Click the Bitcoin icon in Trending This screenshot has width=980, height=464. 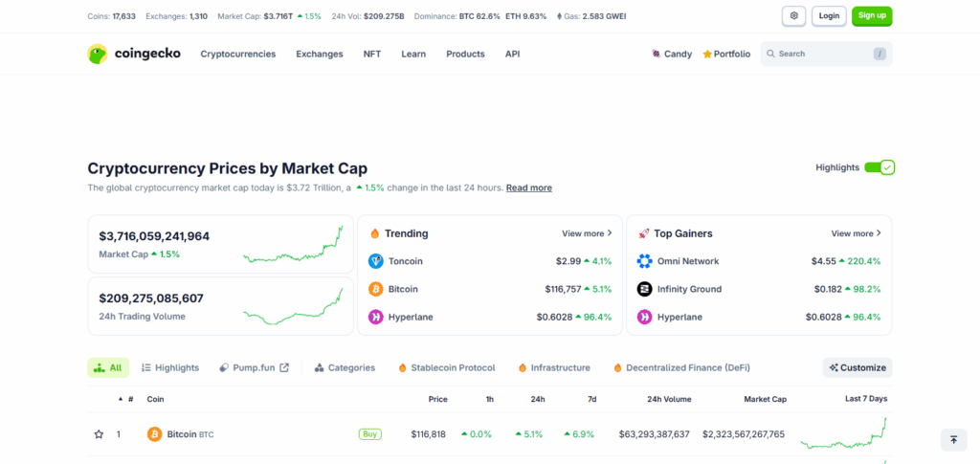[375, 289]
